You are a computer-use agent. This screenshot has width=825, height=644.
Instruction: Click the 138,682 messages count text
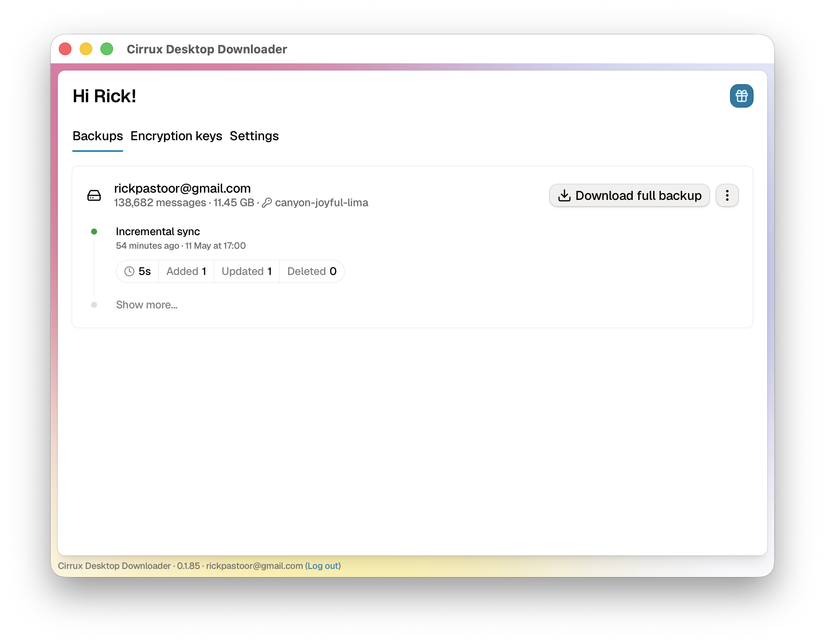click(160, 203)
